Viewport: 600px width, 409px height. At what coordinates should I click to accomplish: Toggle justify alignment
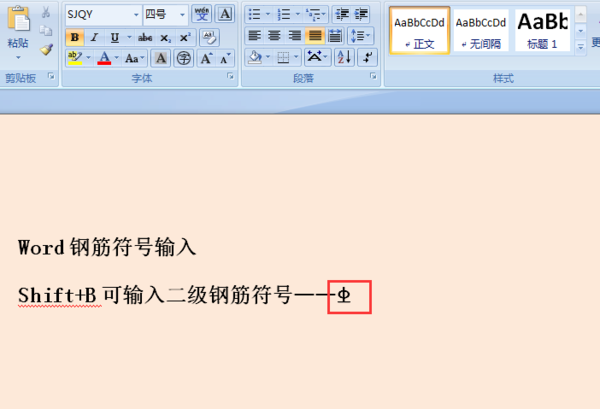(315, 36)
